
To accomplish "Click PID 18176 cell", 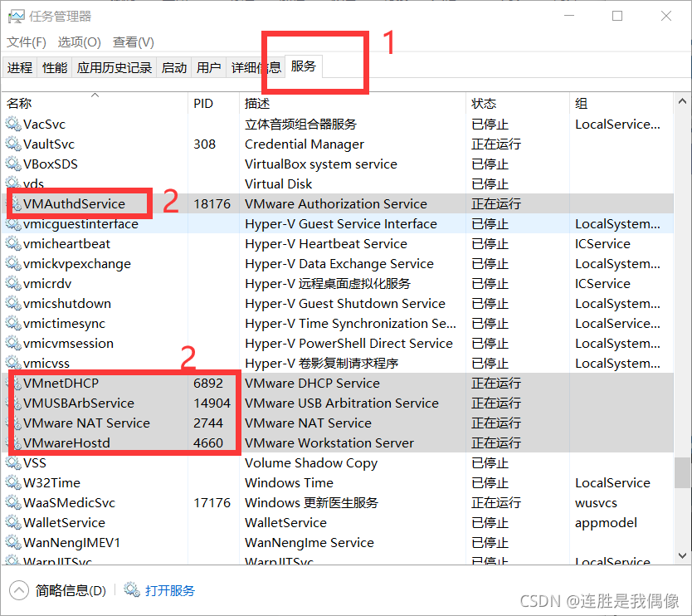I will click(x=212, y=203).
